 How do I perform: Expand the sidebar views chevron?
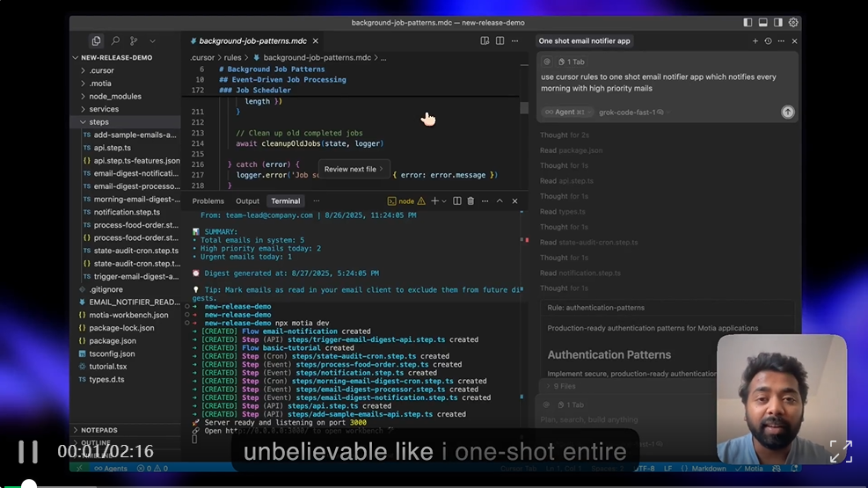(152, 41)
